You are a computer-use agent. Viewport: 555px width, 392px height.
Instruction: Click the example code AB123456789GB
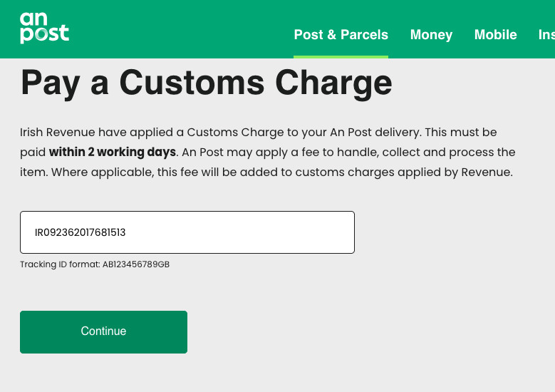pos(135,264)
